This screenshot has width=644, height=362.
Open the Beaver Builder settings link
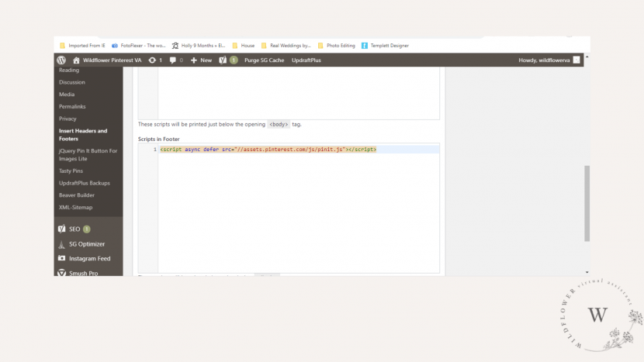coord(76,195)
